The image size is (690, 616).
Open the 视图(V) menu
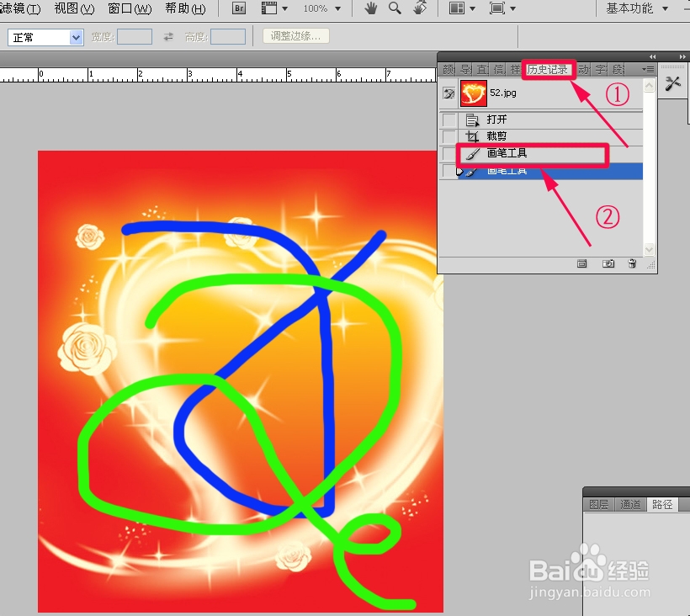(74, 8)
